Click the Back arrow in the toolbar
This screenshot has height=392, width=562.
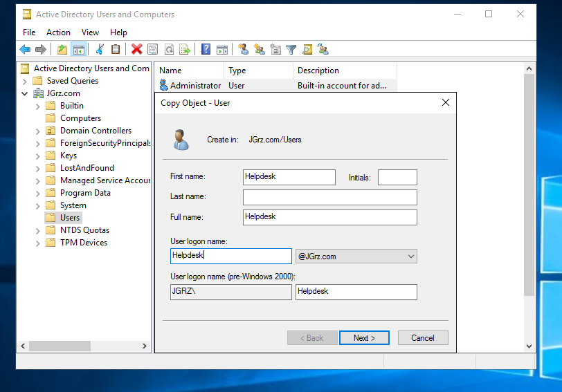(x=25, y=49)
